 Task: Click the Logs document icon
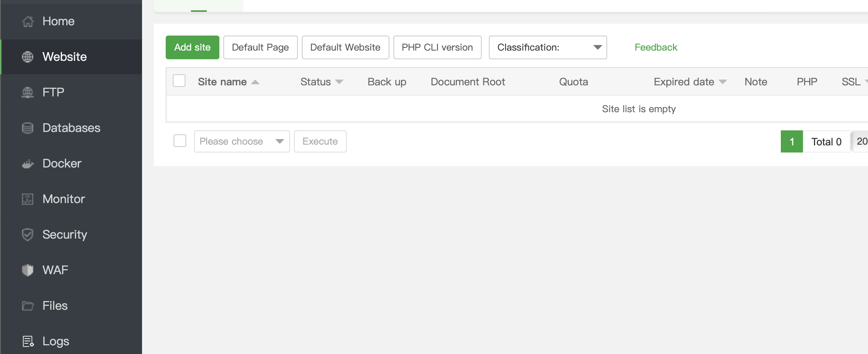28,341
